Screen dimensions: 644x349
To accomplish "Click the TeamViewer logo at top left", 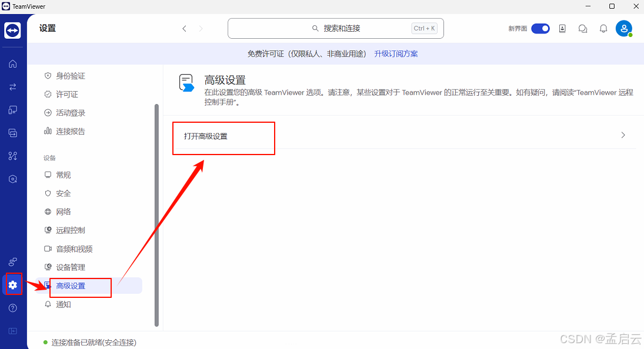I will pos(13,31).
